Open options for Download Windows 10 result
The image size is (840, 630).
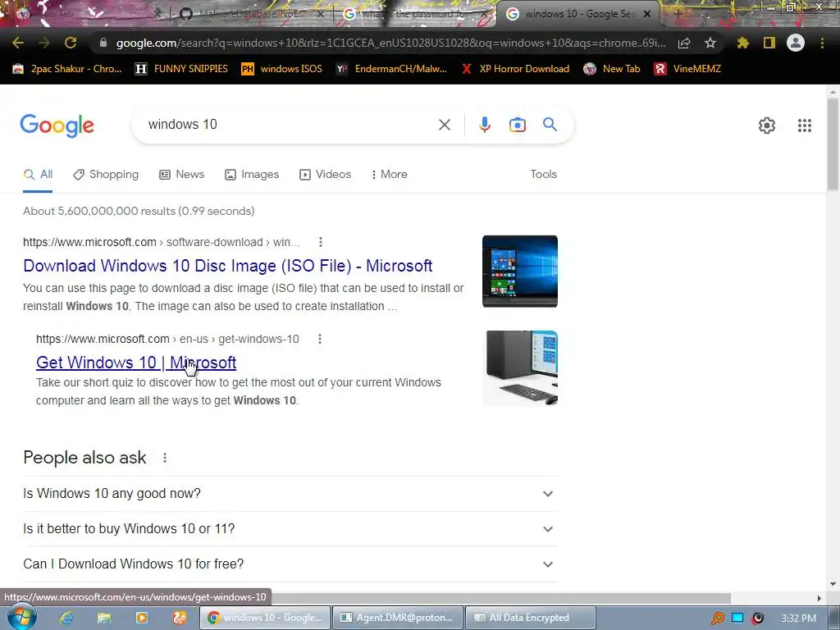click(x=321, y=242)
